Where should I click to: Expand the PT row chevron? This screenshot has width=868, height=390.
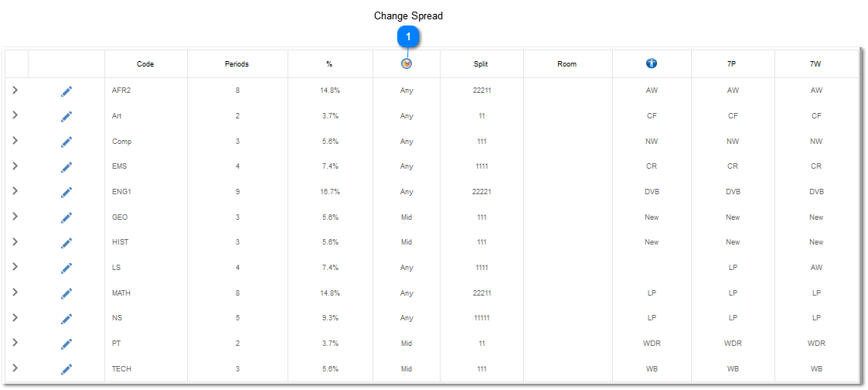[x=15, y=342]
